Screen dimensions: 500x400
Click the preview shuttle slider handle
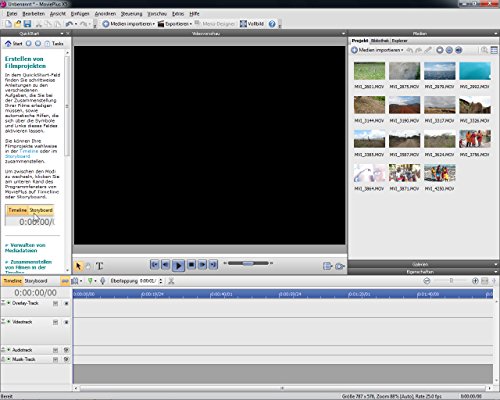click(248, 263)
